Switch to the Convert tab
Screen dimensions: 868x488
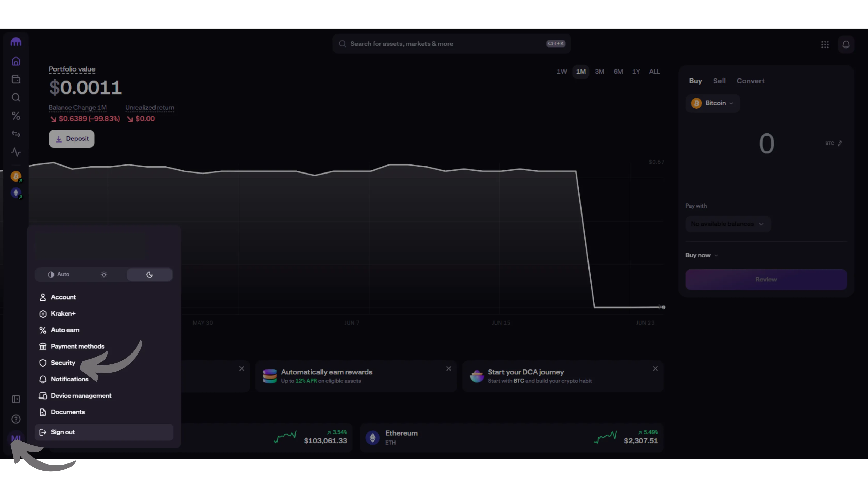(750, 81)
